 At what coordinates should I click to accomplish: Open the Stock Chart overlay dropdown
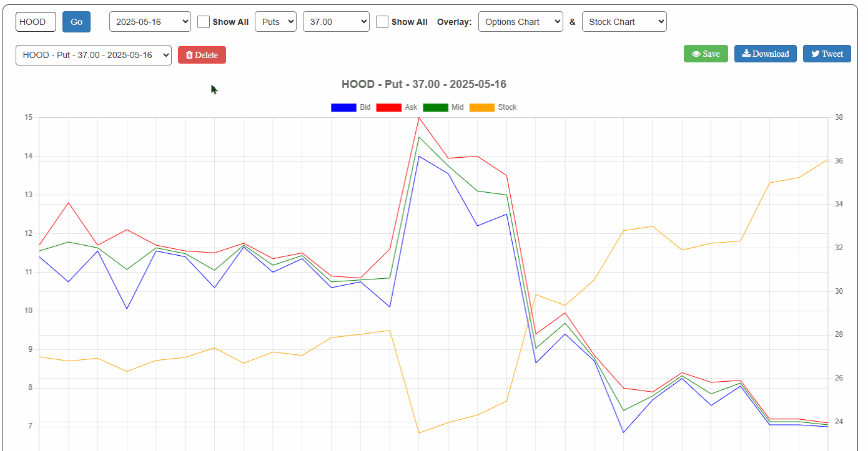(x=624, y=22)
